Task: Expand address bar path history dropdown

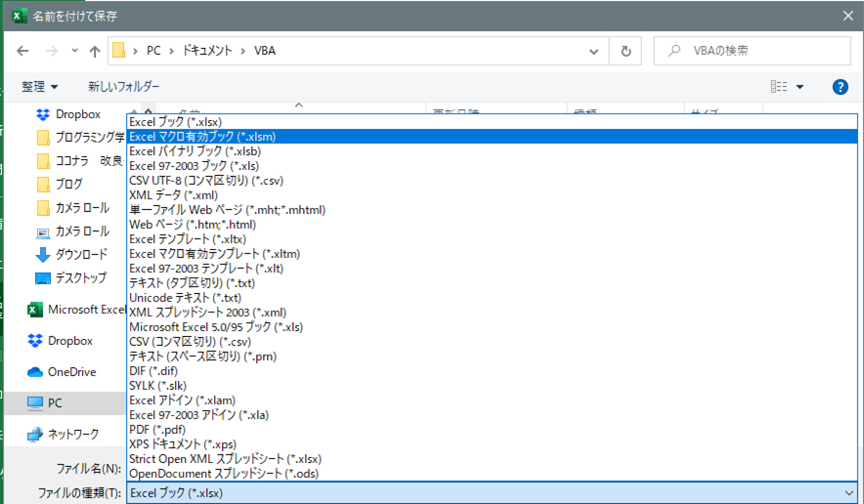Action: click(x=593, y=51)
